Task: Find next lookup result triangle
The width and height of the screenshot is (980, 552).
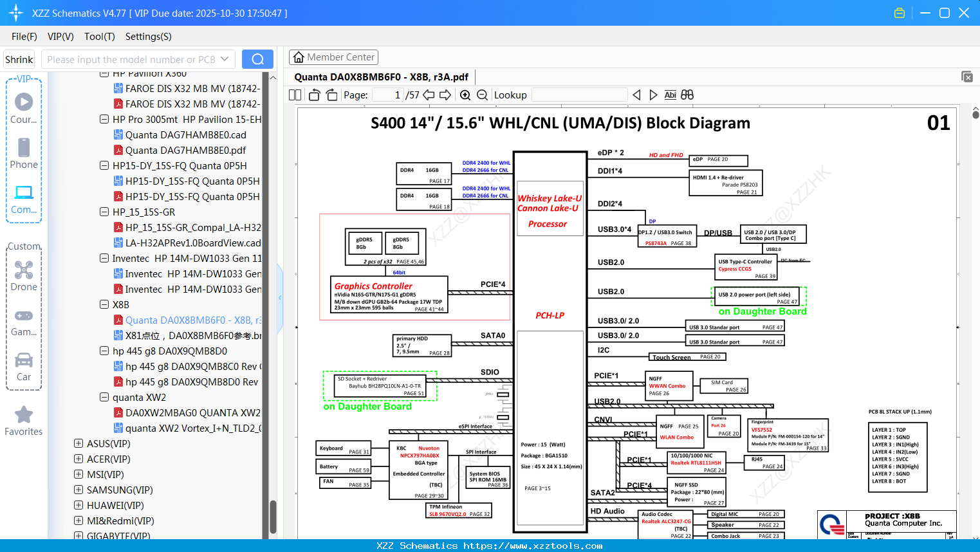Action: tap(653, 95)
